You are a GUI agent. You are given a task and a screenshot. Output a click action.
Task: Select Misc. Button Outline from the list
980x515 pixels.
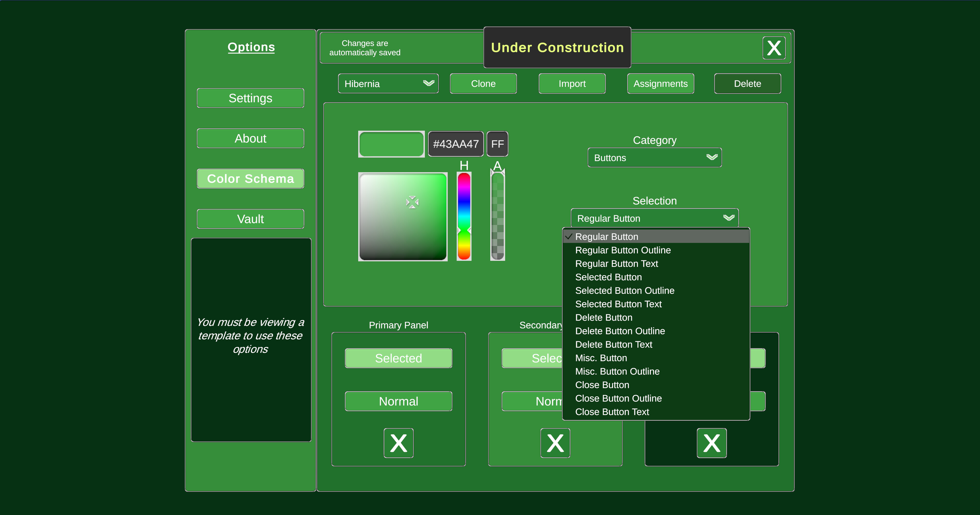click(x=617, y=371)
